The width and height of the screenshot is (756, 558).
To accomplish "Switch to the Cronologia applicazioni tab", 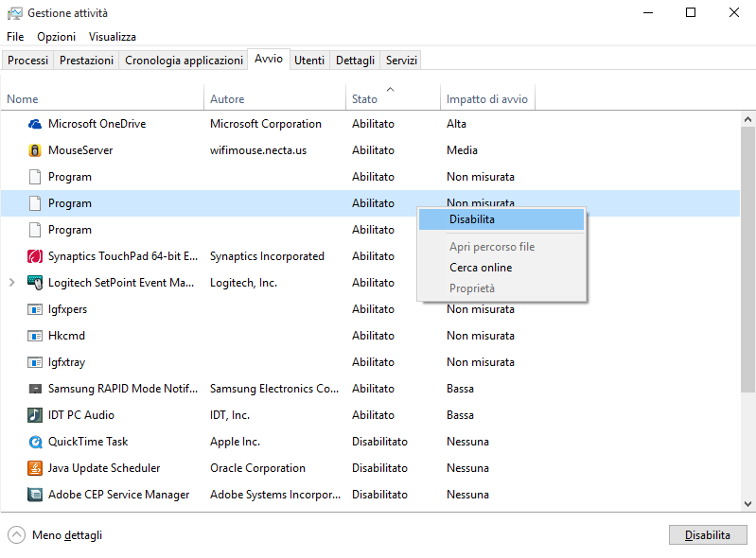I will 184,61.
